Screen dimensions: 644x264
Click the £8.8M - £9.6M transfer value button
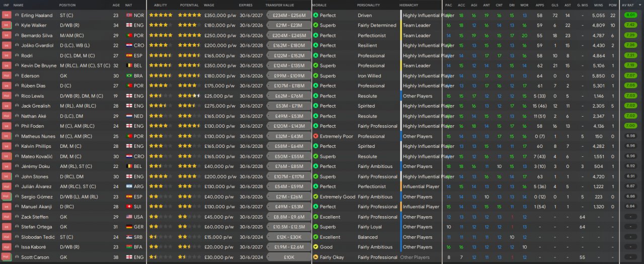click(x=288, y=217)
